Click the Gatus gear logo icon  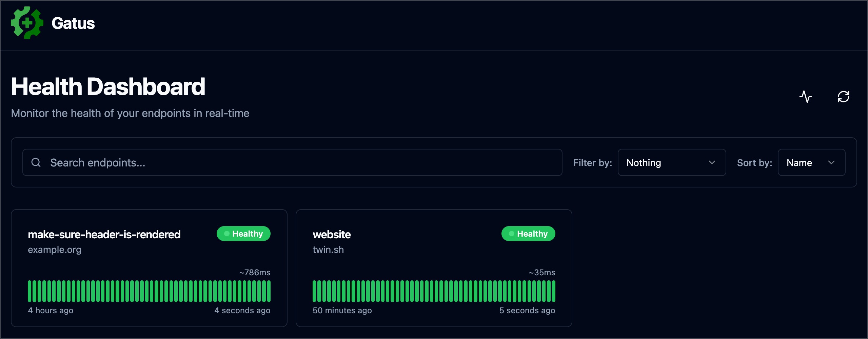click(27, 23)
